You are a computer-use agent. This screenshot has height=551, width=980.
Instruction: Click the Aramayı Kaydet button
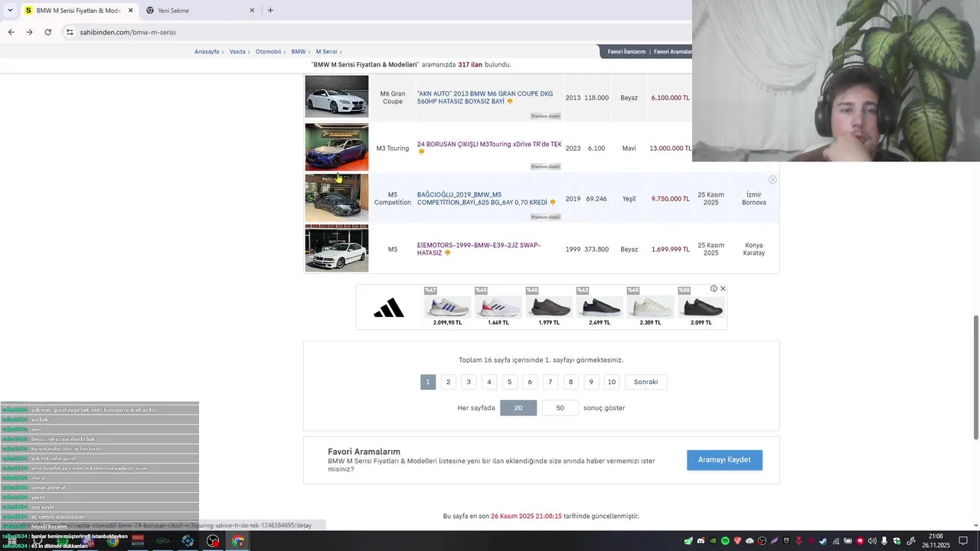(x=724, y=460)
